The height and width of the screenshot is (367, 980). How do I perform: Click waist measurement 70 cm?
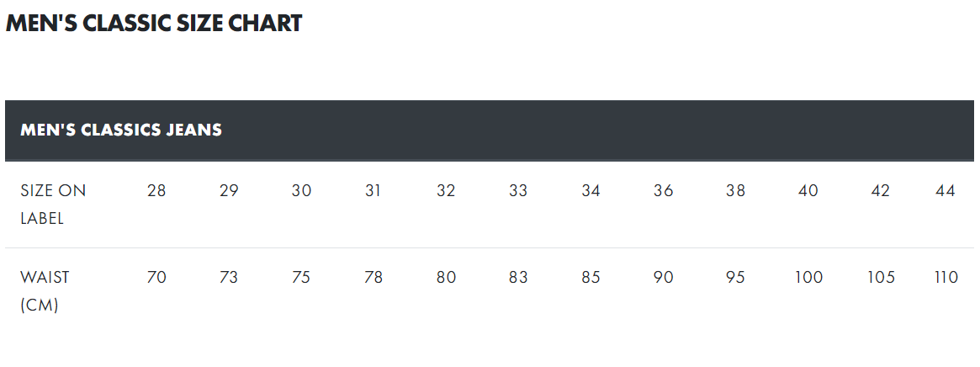click(x=156, y=277)
